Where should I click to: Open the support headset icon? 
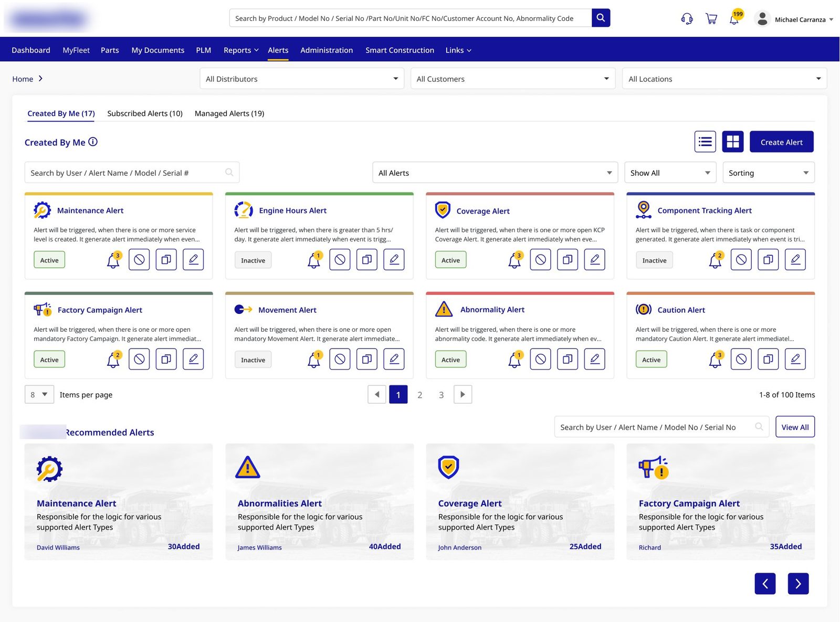687,19
